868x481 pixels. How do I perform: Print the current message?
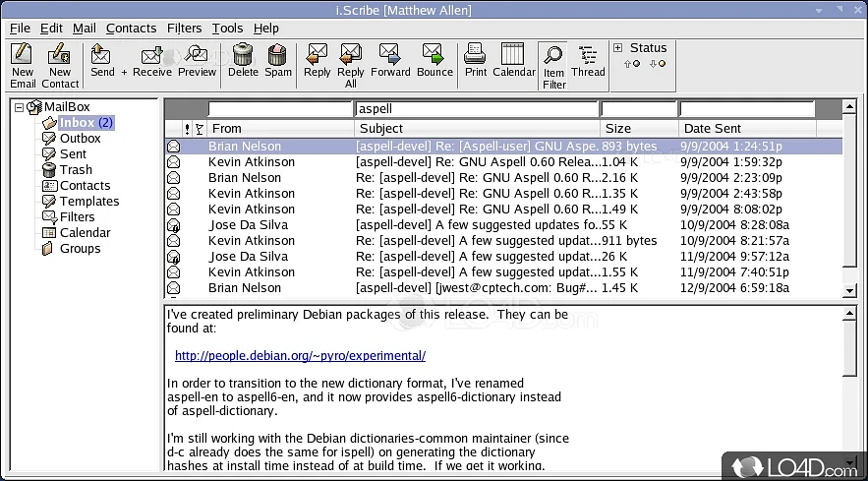(x=476, y=59)
